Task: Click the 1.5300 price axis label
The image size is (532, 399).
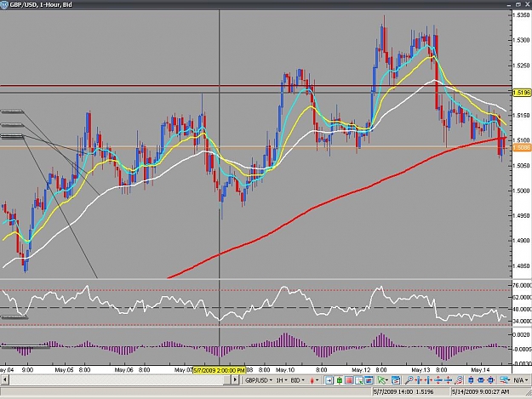Action: click(x=522, y=40)
